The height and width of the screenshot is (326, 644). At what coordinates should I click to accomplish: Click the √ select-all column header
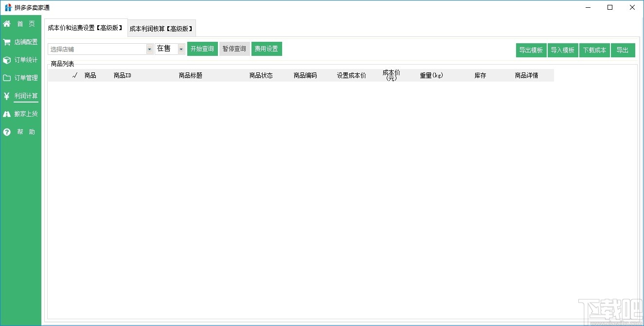(x=74, y=75)
